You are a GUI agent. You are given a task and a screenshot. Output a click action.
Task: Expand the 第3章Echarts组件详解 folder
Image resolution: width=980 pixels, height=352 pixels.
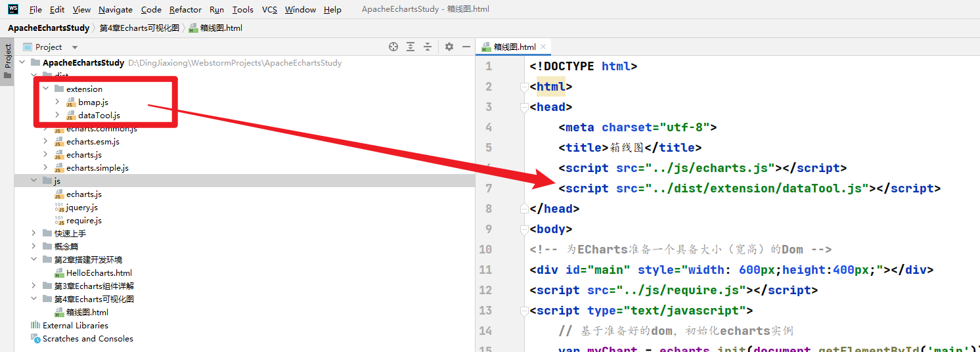coord(34,286)
